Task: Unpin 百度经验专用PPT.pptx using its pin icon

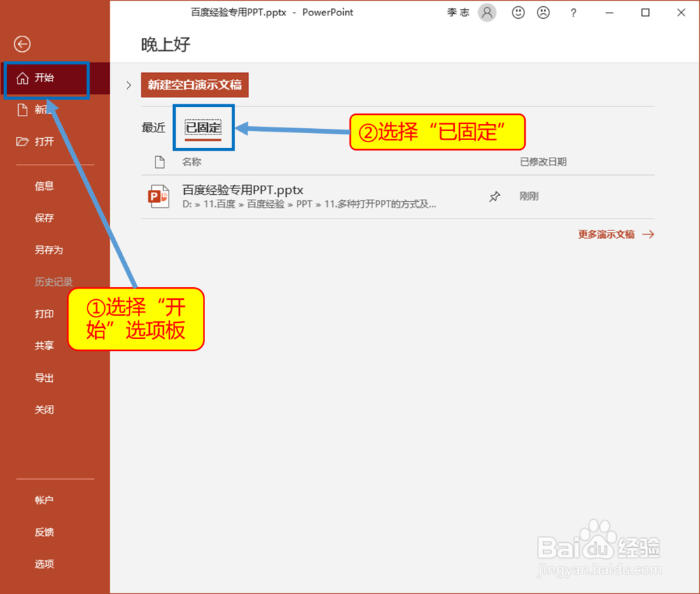Action: tap(495, 196)
